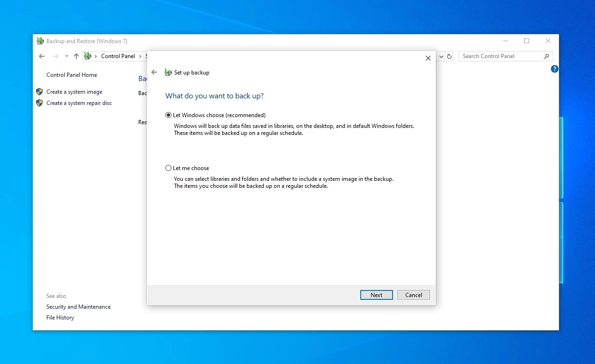Maximize the Backup and Restore window
The image size is (595, 364).
(527, 41)
